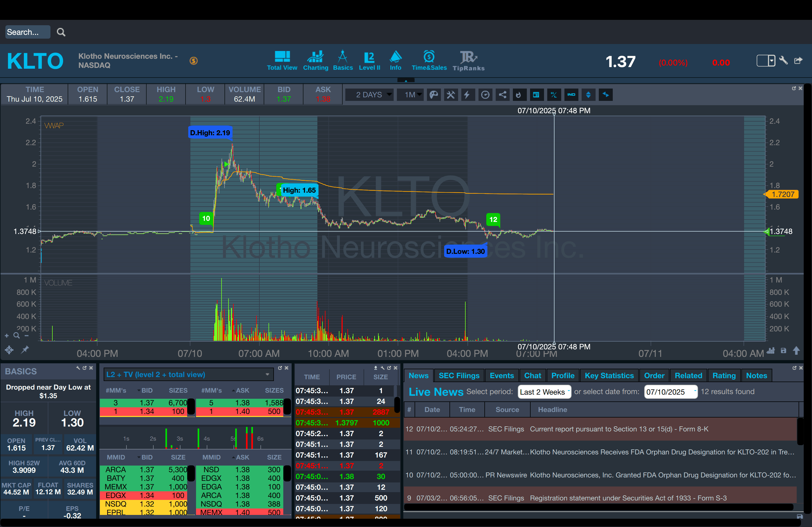812x527 pixels.
Task: Expand the Last 2 Weeks period dropdown
Action: click(544, 392)
